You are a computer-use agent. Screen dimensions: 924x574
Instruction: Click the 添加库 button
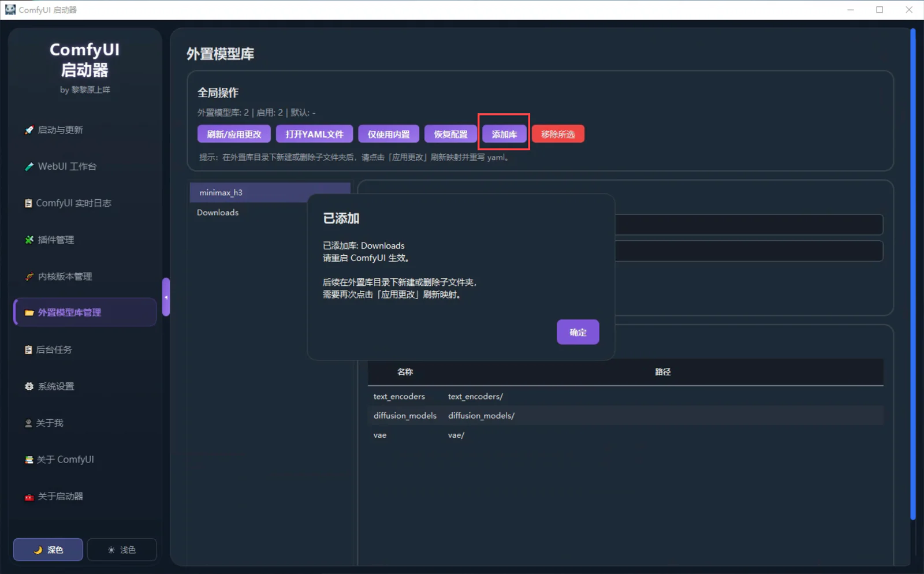(504, 134)
